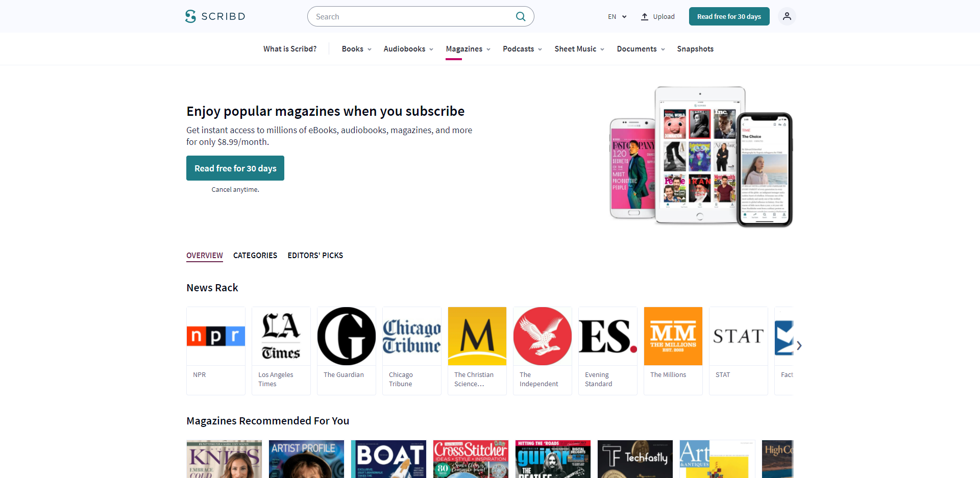Open the Art & Antiques magazine cover
980x478 pixels.
point(717,459)
